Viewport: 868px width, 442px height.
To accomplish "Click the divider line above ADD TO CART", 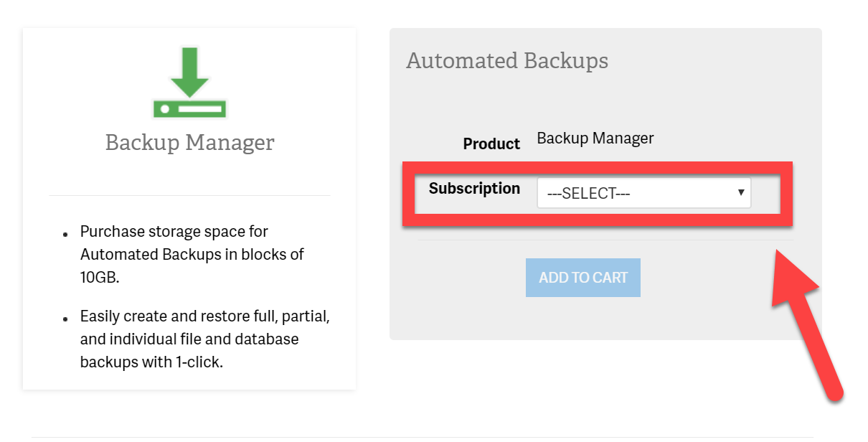I will pos(605,240).
